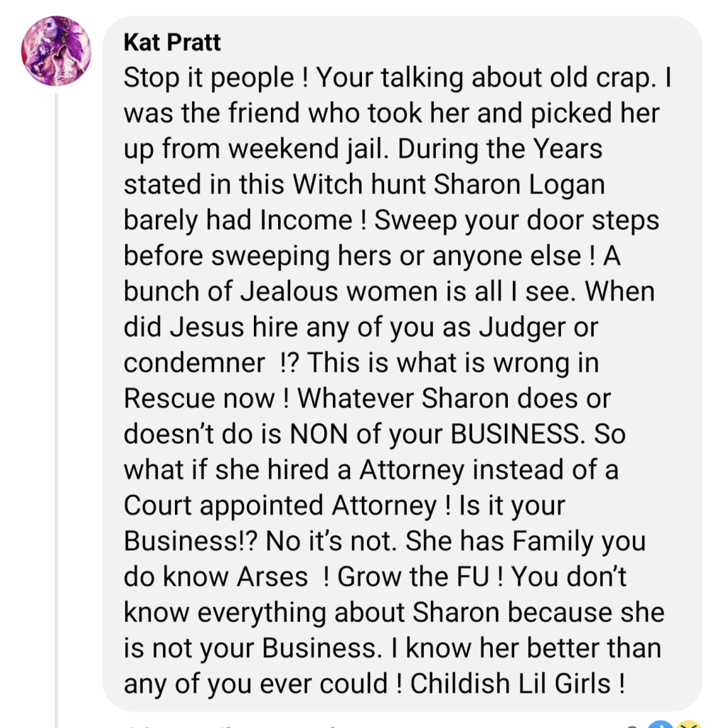Click the name "Sharon Logan" in comment

519,185
